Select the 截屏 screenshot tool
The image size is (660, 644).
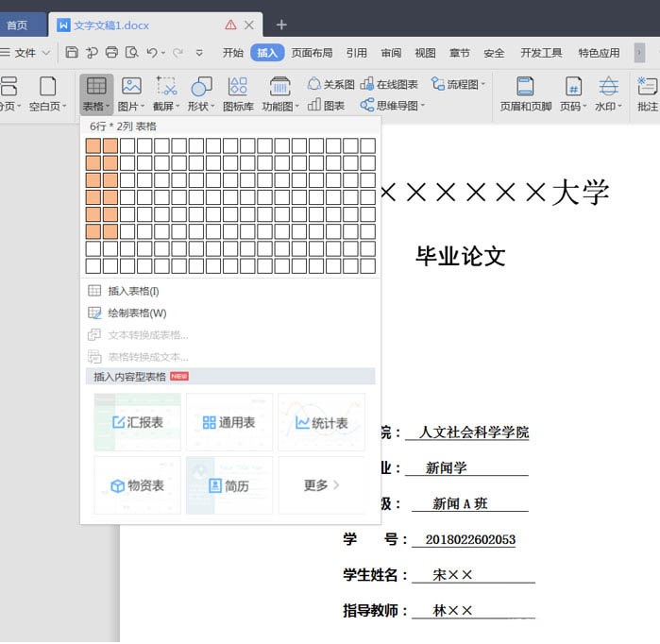[x=166, y=93]
